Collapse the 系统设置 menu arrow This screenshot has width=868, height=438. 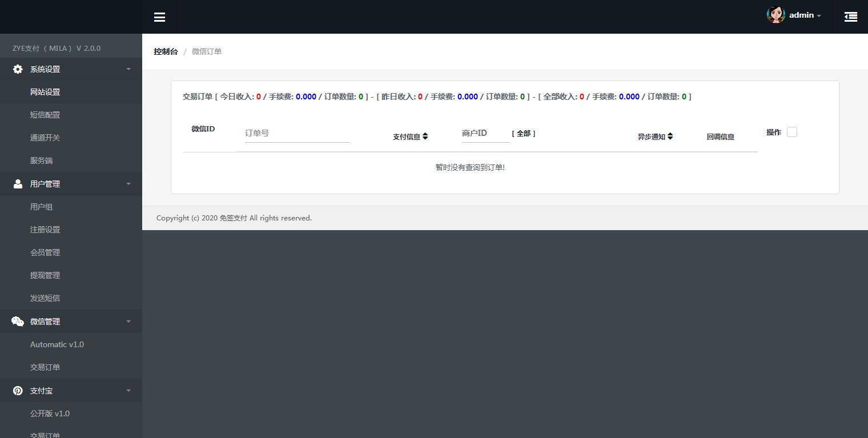pos(128,69)
